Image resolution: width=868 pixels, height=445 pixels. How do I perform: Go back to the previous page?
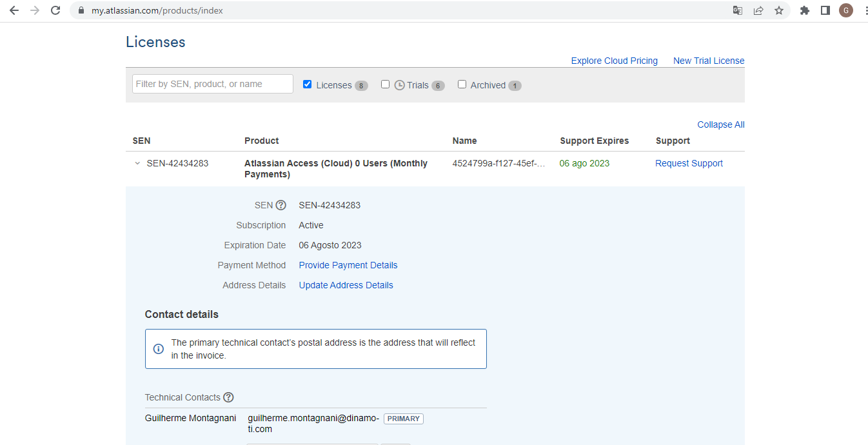tap(14, 10)
